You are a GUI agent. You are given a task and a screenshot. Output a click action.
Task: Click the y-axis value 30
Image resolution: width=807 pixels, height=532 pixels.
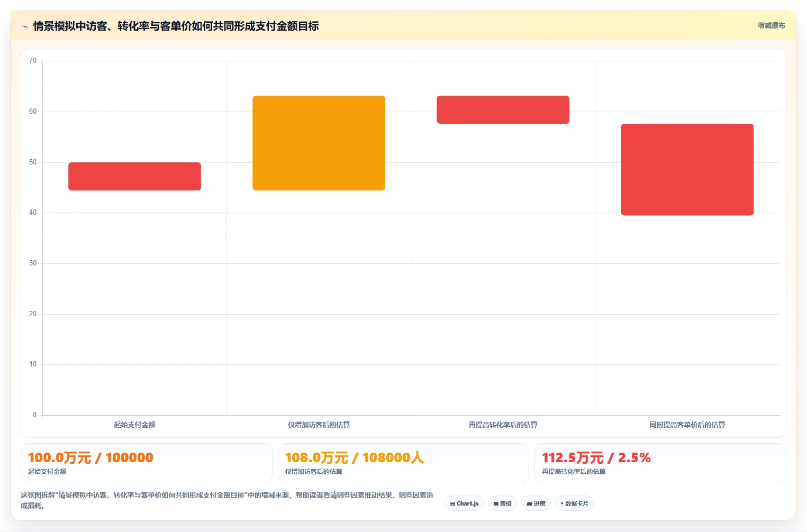pyautogui.click(x=33, y=263)
